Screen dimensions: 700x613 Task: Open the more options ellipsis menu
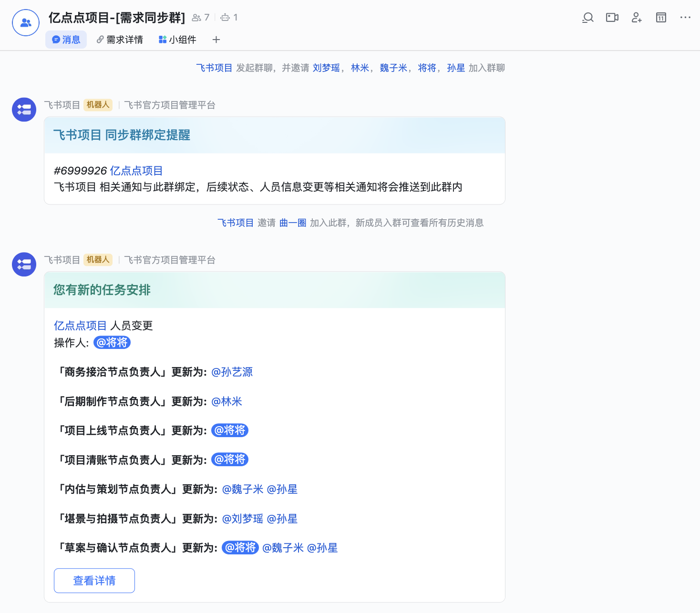click(x=685, y=18)
